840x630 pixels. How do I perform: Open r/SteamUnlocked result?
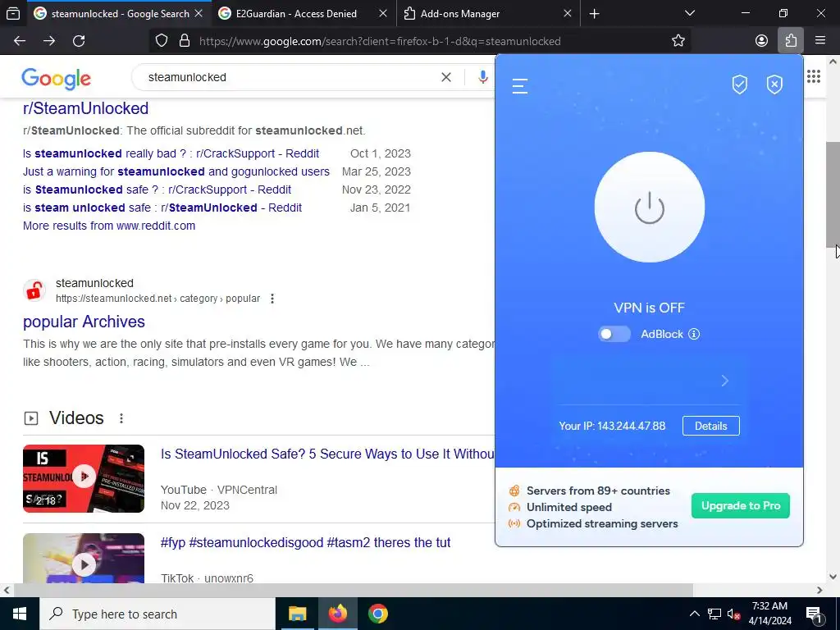click(x=85, y=108)
